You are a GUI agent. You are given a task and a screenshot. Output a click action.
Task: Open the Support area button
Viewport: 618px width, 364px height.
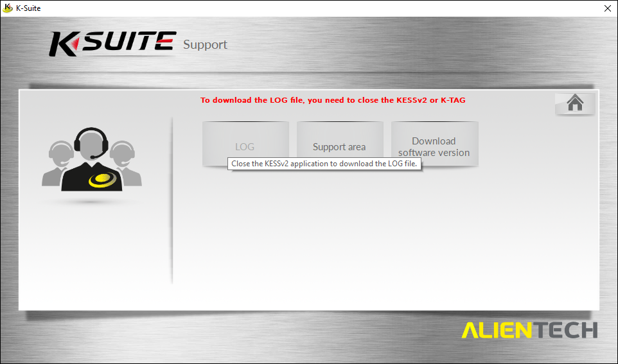pos(340,144)
